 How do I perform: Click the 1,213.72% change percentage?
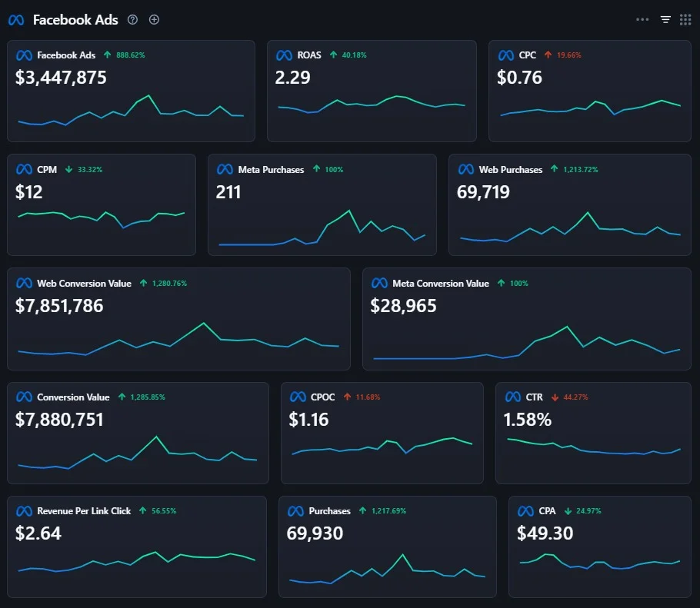pyautogui.click(x=581, y=170)
